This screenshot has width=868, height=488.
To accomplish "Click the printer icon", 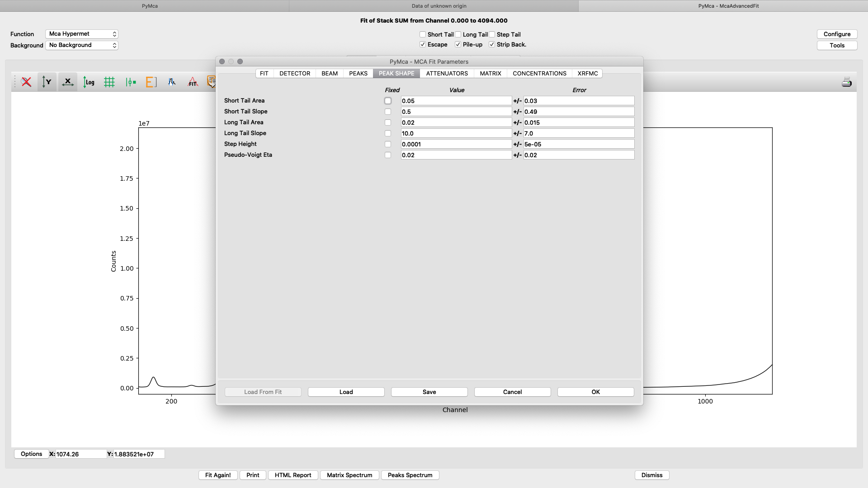I will tap(846, 82).
